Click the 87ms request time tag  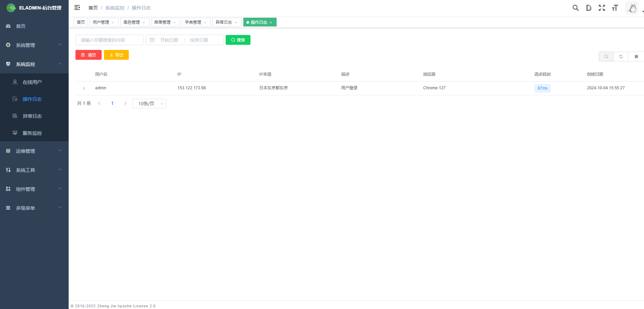[542, 88]
